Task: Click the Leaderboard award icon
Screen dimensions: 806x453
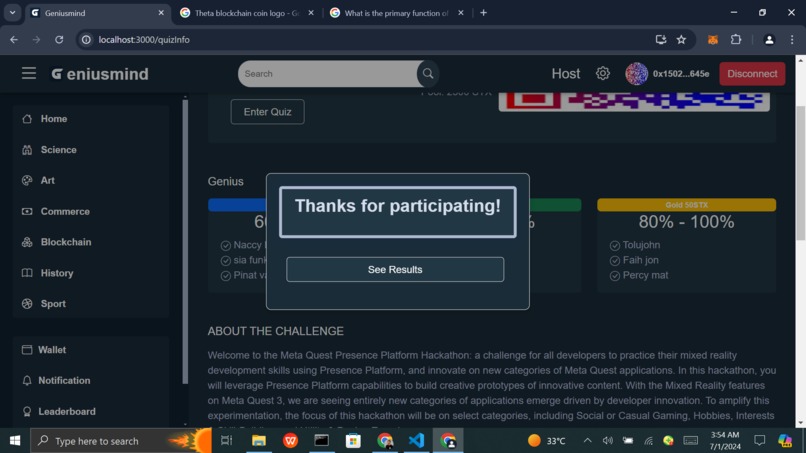Action: click(x=27, y=411)
